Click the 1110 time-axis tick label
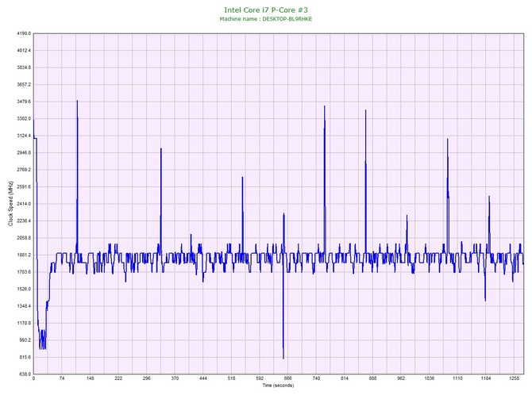 [x=457, y=378]
